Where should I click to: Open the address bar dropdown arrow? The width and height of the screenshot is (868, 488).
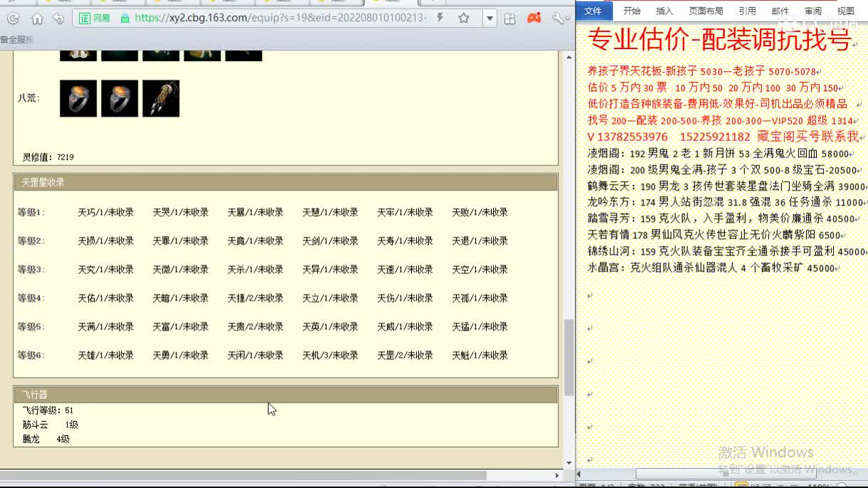(489, 18)
